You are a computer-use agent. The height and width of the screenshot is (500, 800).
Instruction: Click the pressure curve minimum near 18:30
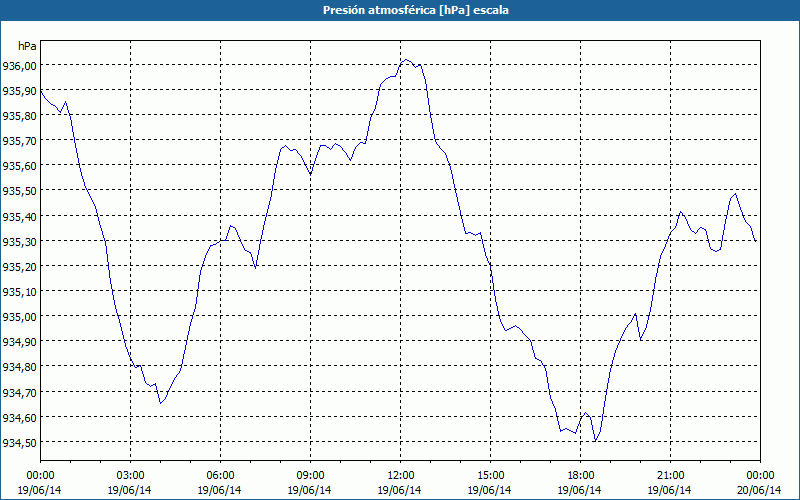(x=595, y=441)
